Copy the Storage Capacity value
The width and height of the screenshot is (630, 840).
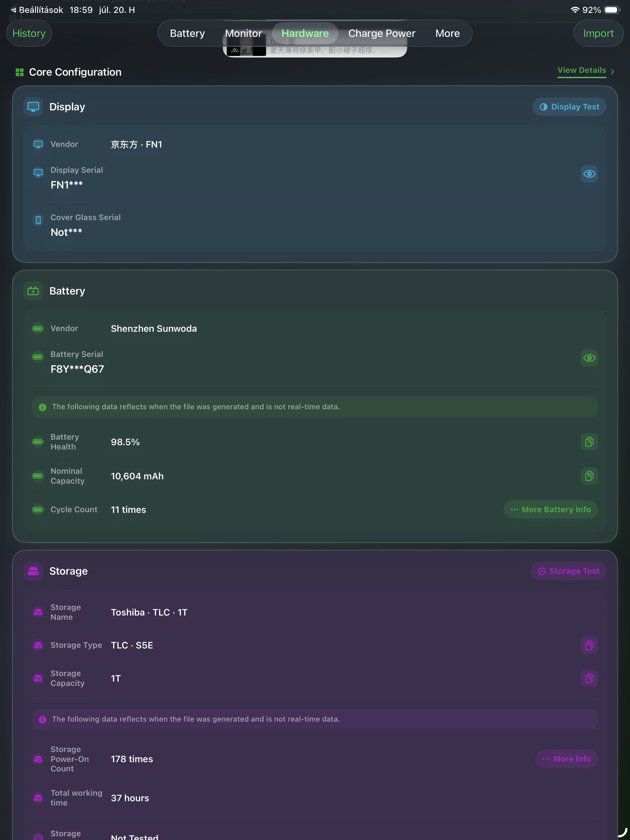point(589,678)
